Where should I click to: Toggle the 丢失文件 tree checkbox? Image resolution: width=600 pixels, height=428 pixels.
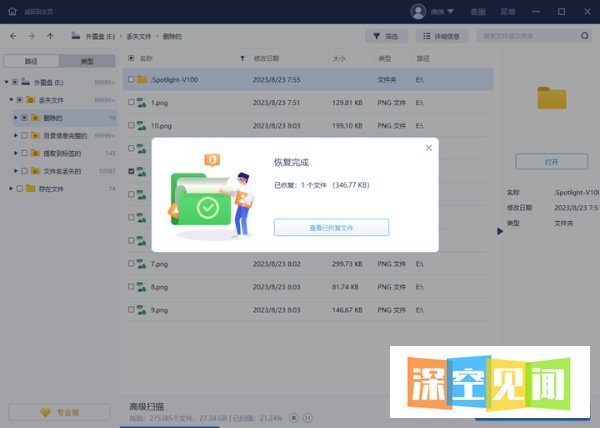(x=20, y=100)
